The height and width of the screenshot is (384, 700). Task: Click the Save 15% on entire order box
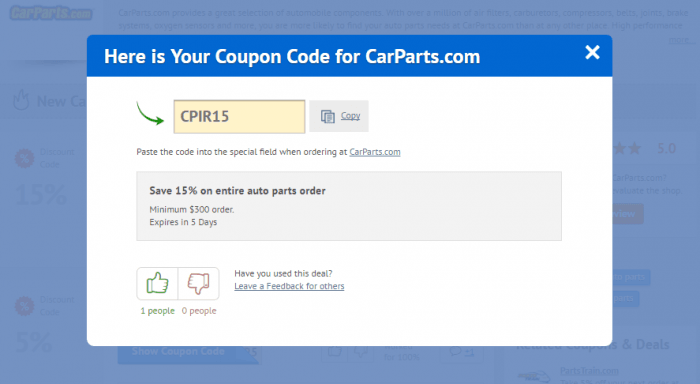click(x=349, y=206)
